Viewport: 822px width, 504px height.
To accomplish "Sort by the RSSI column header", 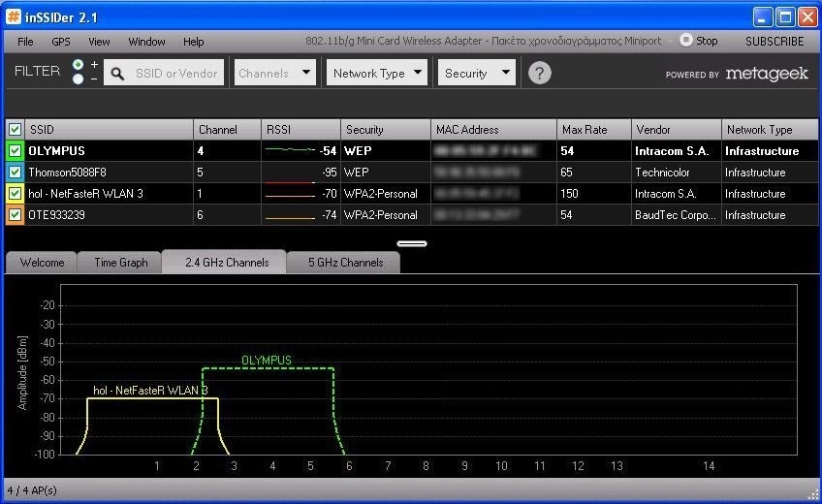I will coord(300,130).
